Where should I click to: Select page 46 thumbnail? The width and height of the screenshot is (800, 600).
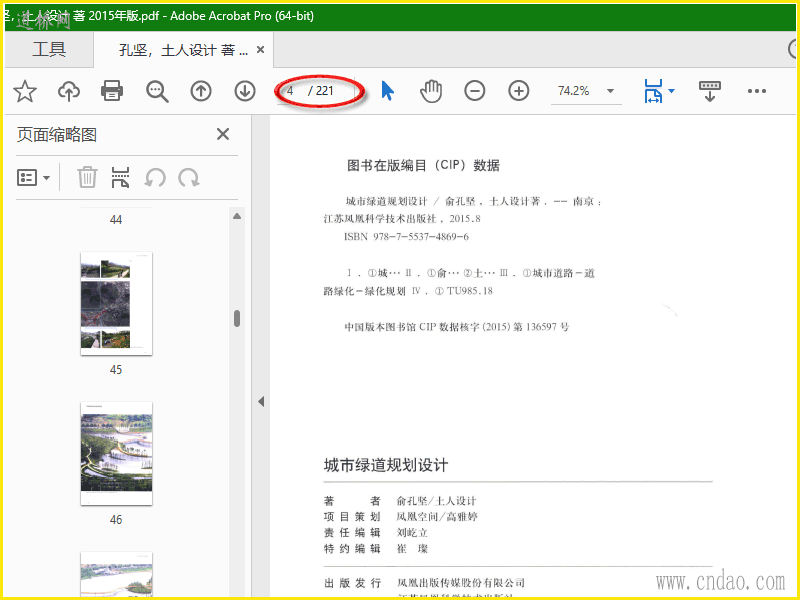tap(116, 454)
